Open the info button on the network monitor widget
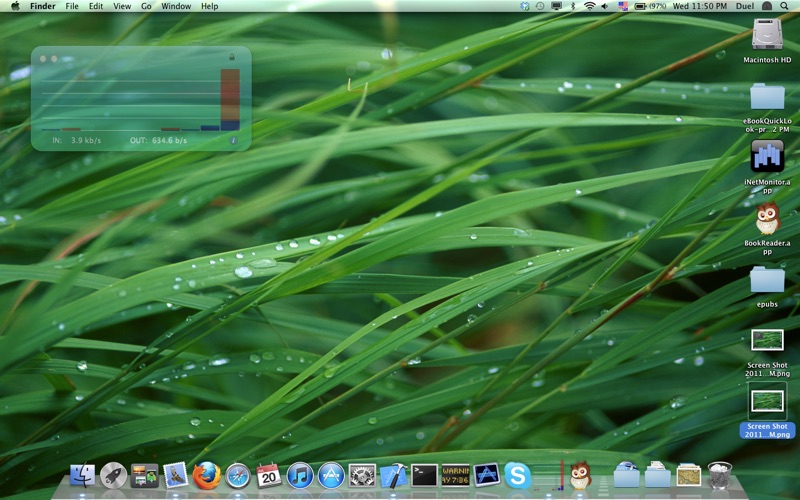Screen dimensions: 800x500 click(234, 141)
